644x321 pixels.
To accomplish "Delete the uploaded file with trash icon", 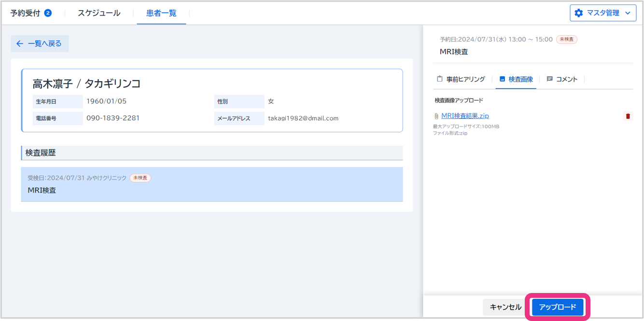I will point(628,116).
